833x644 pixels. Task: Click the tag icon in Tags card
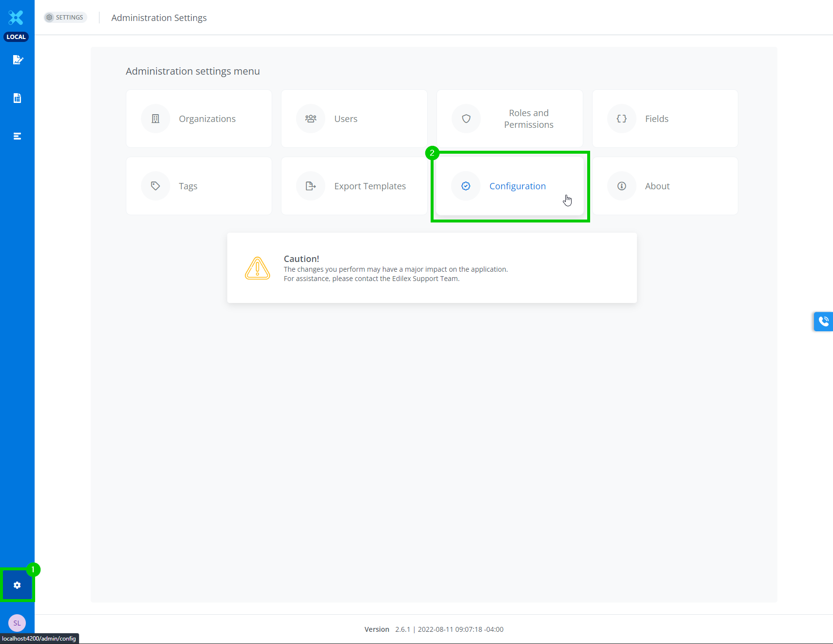click(156, 186)
